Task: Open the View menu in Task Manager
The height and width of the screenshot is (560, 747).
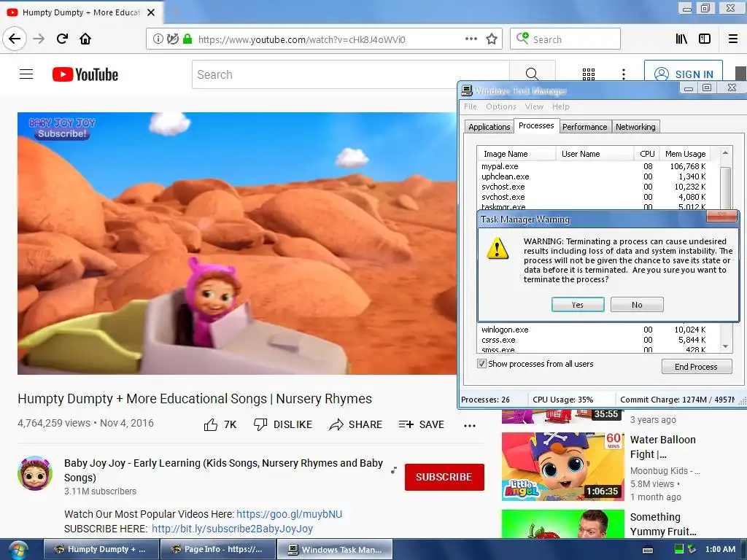Action: coord(534,106)
